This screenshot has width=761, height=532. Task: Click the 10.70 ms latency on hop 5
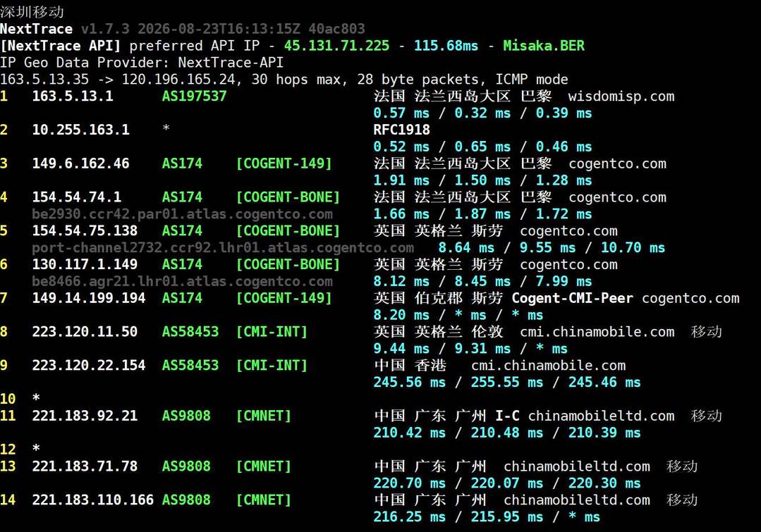tap(633, 247)
